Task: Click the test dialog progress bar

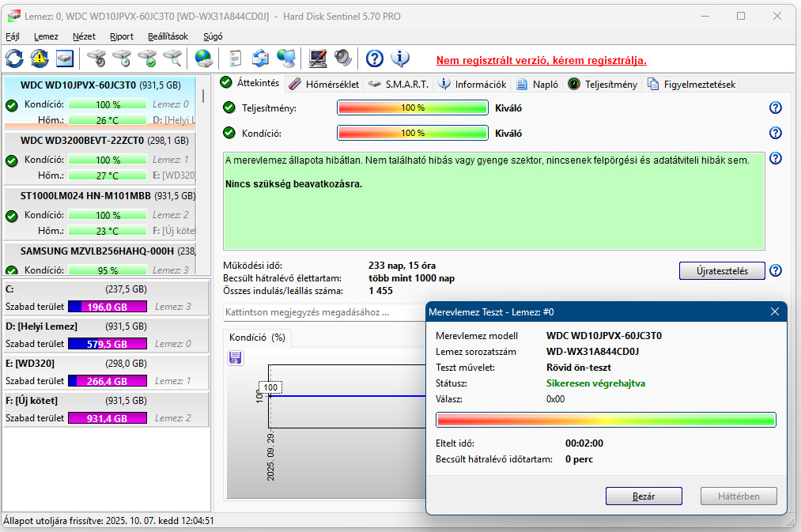Action: (x=606, y=420)
